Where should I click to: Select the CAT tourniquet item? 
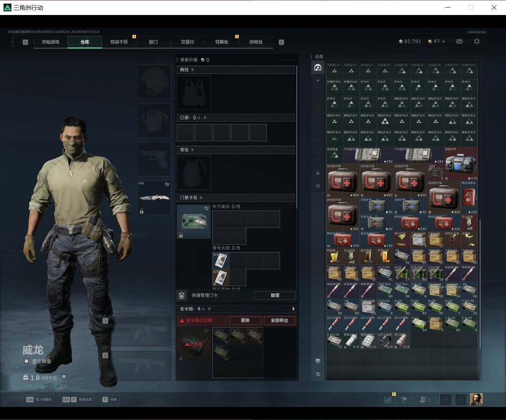pos(385,341)
